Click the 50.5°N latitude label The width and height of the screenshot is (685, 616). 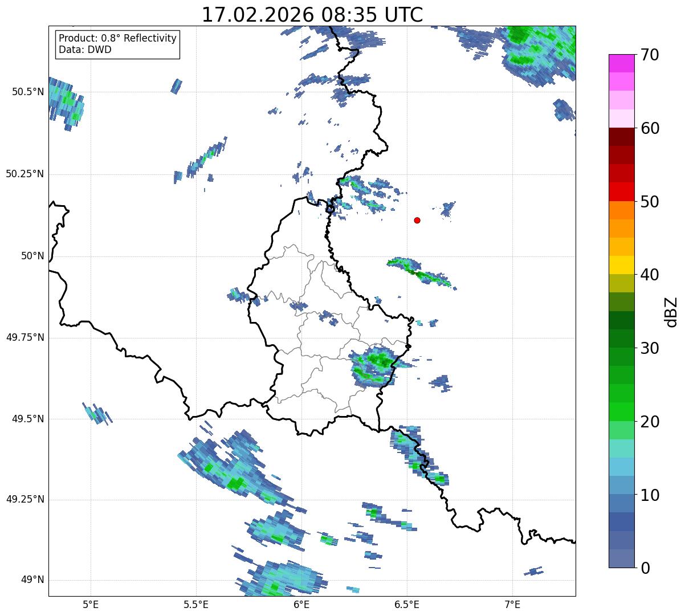(x=28, y=92)
